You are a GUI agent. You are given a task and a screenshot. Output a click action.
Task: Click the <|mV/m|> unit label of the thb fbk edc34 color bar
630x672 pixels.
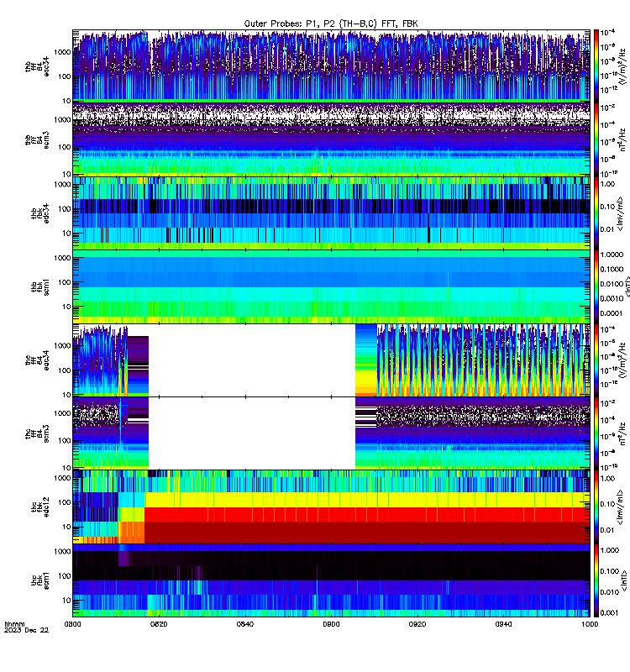click(621, 213)
